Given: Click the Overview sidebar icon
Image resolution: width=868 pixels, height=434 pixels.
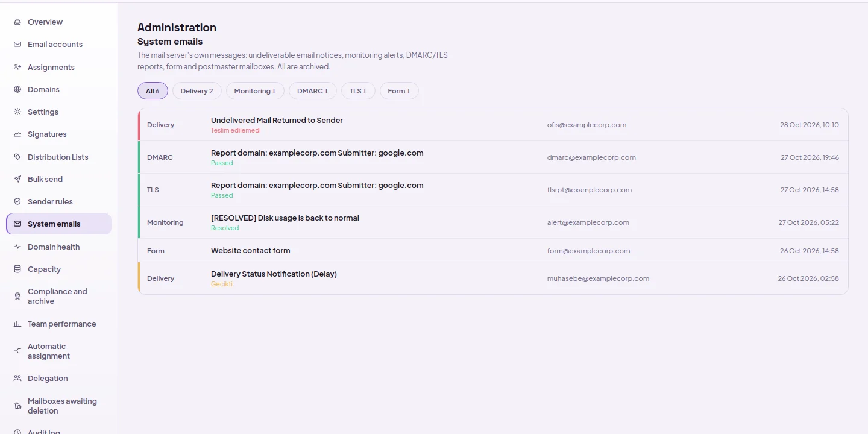Looking at the screenshot, I should click(17, 22).
